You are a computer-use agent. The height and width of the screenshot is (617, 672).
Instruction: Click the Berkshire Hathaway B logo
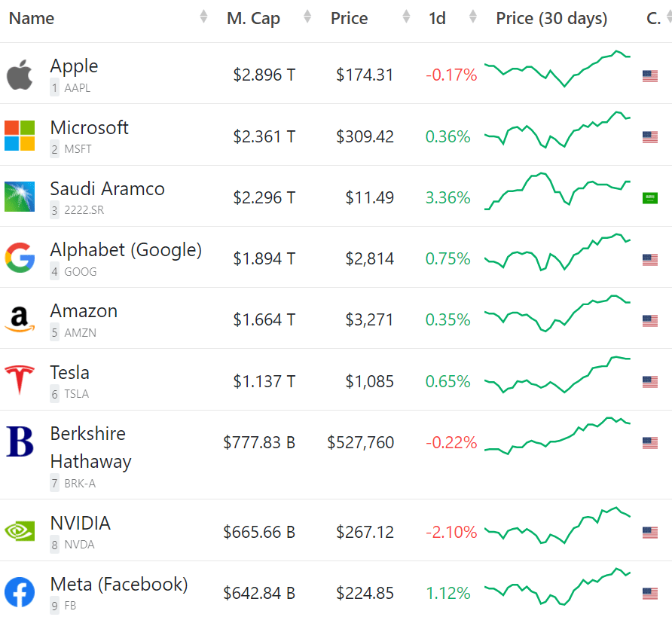coord(20,442)
